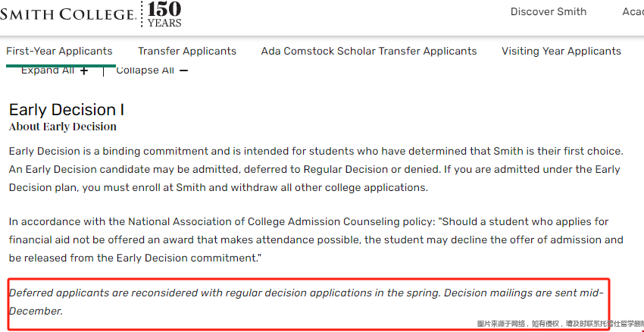Go to the Visiting Year Applicants tab

[x=561, y=52]
